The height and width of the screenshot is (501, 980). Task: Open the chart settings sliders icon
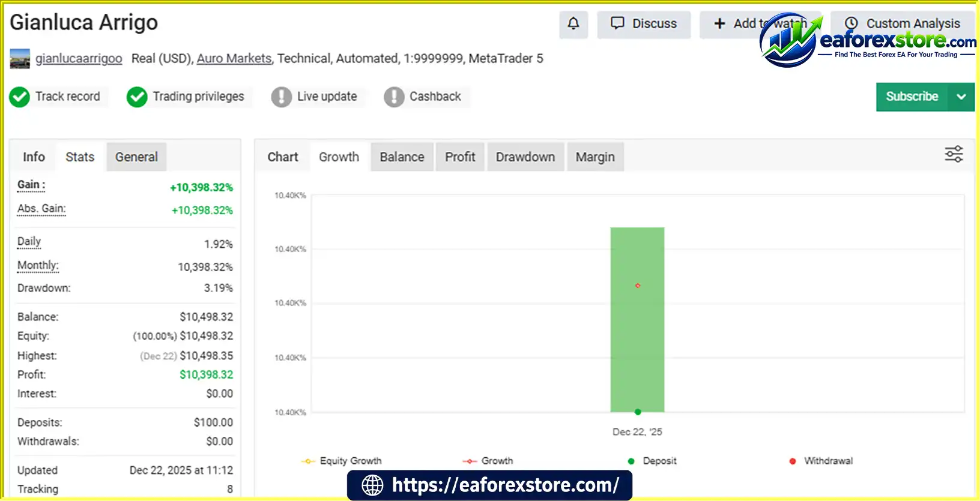click(954, 154)
